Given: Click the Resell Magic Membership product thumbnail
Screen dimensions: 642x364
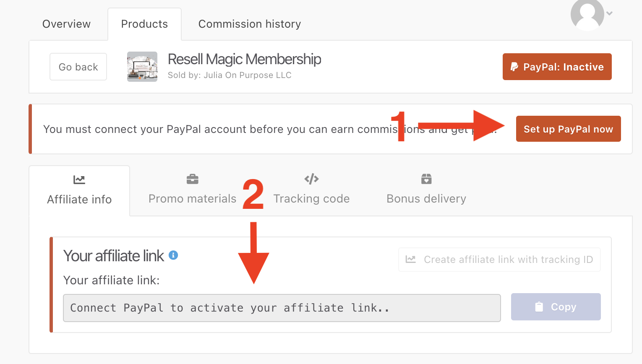Looking at the screenshot, I should [142, 67].
